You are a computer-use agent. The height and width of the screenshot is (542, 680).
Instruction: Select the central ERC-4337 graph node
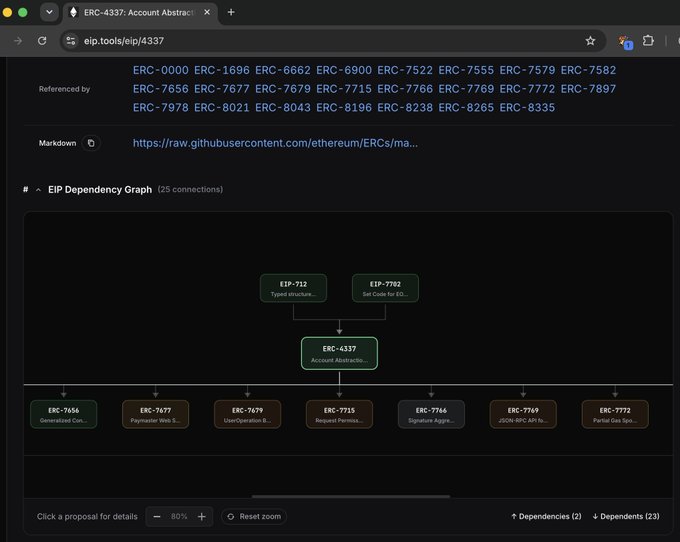coord(339,353)
